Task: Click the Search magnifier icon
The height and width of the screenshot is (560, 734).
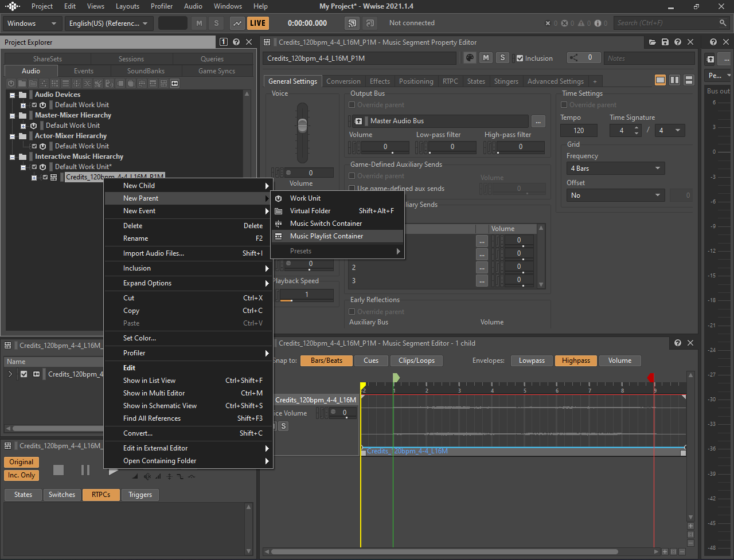Action: coord(723,23)
